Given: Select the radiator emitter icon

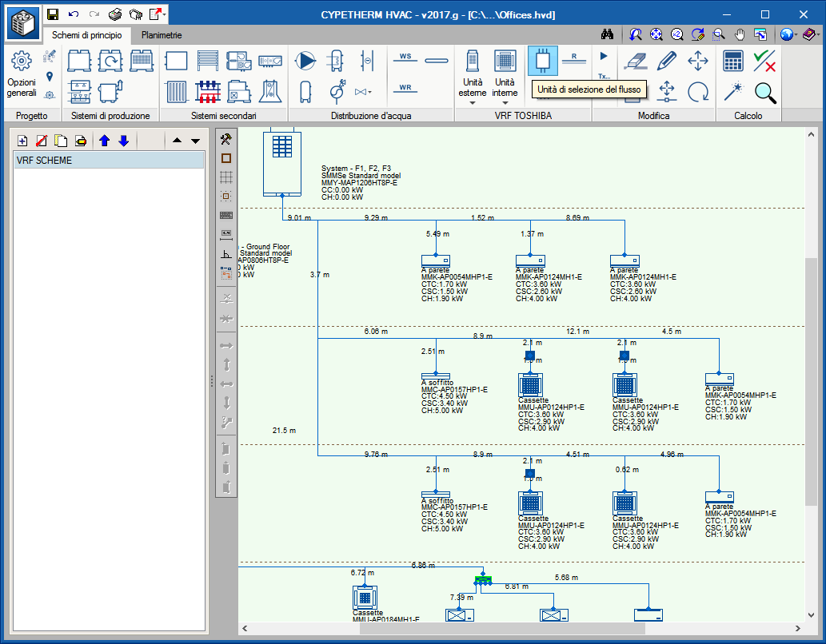Looking at the screenshot, I should click(177, 92).
